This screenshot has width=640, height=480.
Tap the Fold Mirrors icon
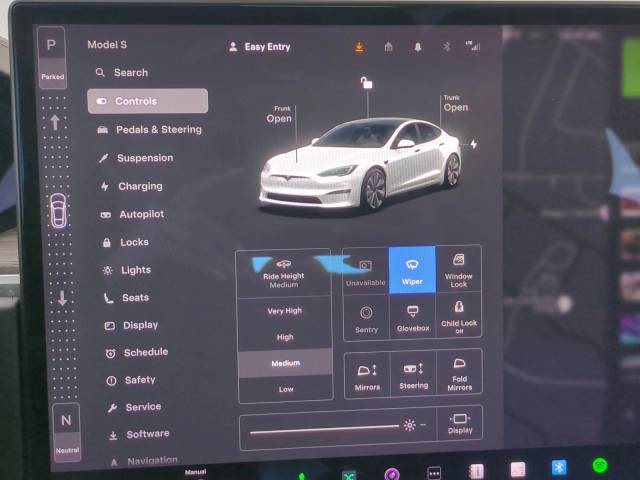point(459,372)
